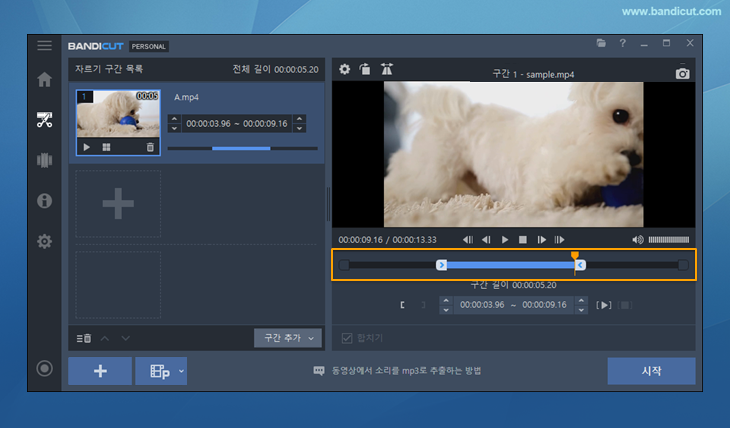Open help question mark

(x=622, y=43)
